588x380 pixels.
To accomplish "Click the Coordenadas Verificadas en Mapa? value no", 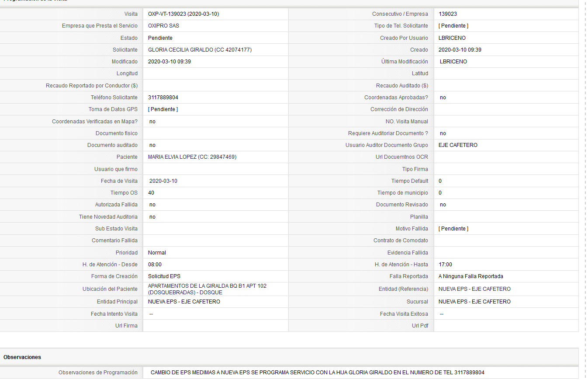I will [x=152, y=122].
